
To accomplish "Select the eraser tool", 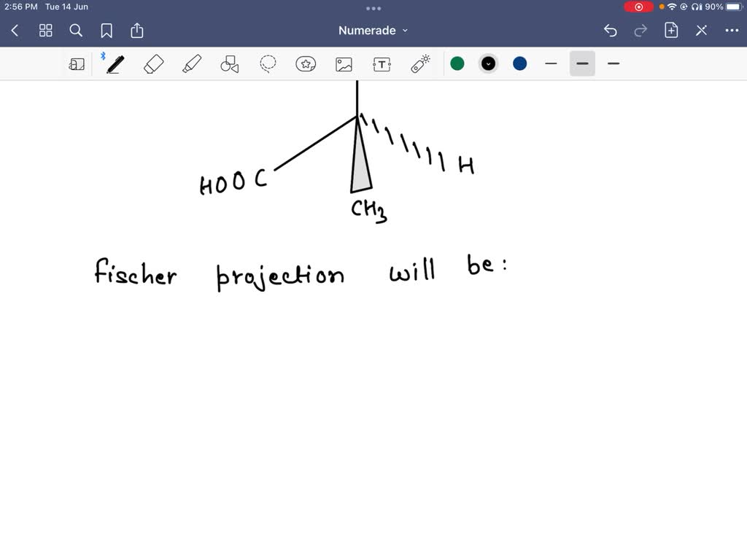I will 153,63.
